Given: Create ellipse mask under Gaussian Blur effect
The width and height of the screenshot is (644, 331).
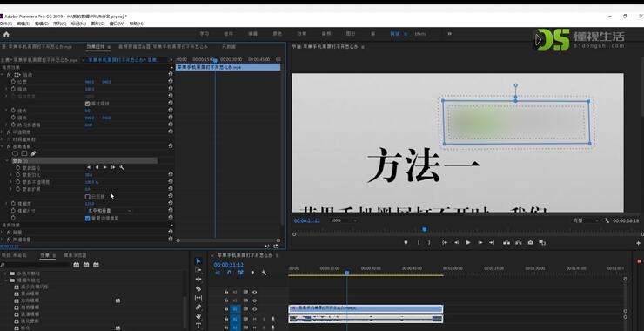Looking at the screenshot, I should (15, 153).
